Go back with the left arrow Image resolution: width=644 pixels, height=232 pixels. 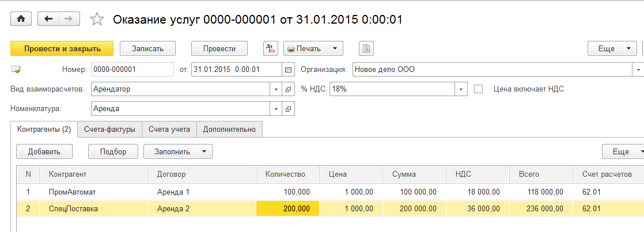pos(48,19)
